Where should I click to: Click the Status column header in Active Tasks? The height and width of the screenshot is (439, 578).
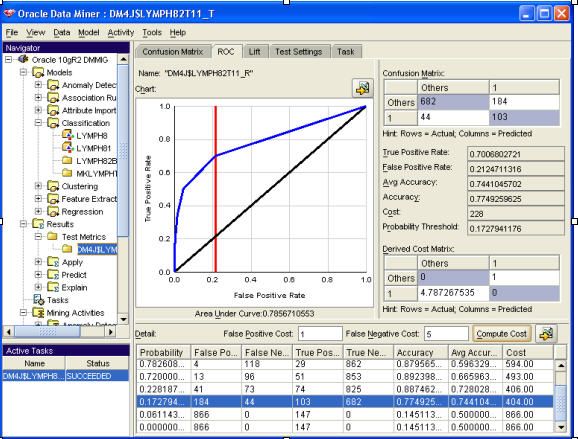(98, 363)
